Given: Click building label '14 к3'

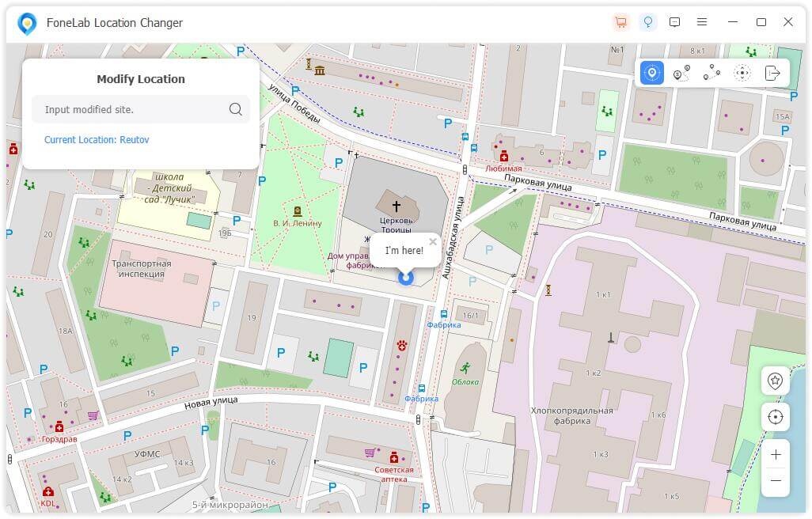Looking at the screenshot, I should coord(184,462).
